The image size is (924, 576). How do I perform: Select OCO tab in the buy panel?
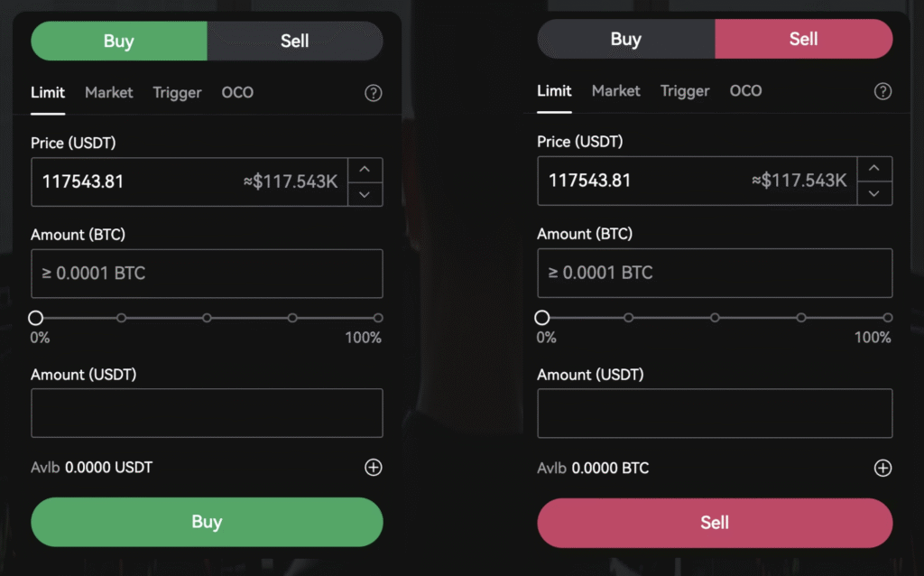point(237,92)
